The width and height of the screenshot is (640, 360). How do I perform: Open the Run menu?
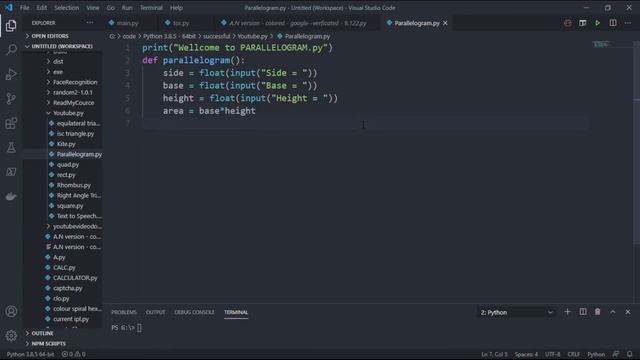(x=127, y=7)
